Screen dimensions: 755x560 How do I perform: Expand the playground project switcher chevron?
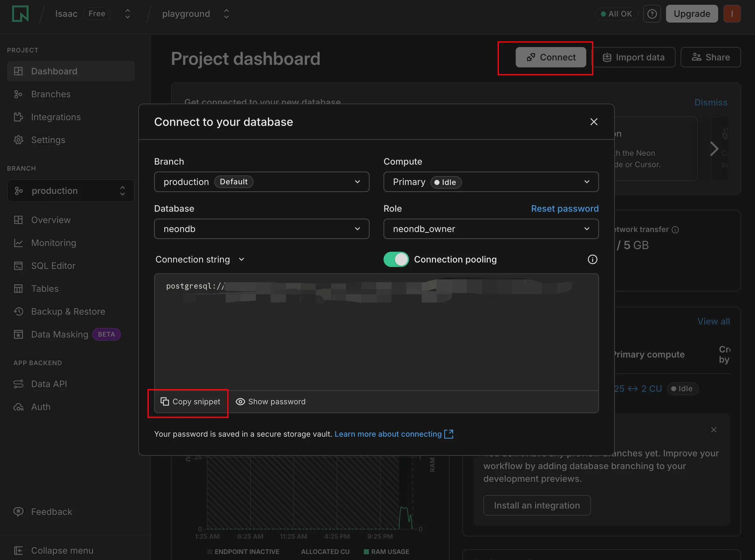click(226, 14)
